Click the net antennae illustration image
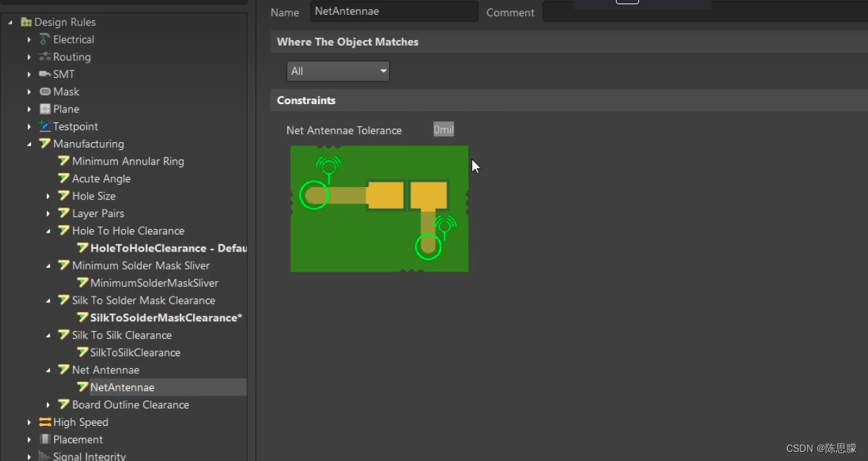The width and height of the screenshot is (868, 461). point(379,209)
